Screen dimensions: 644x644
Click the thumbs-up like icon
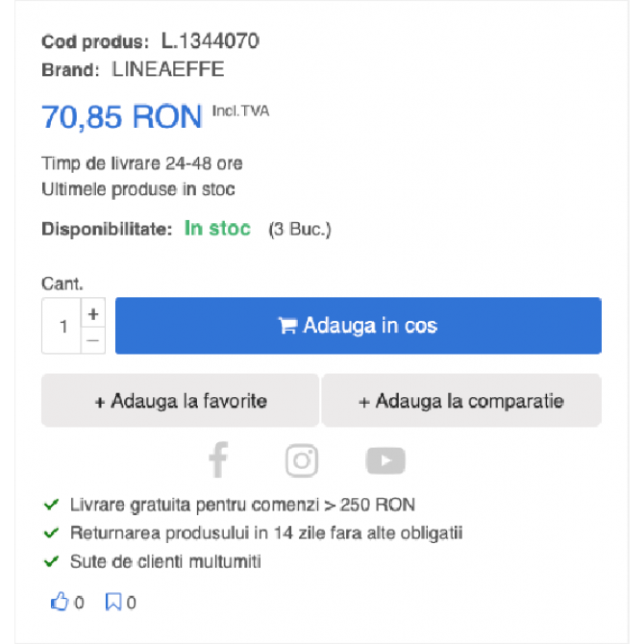[60, 602]
